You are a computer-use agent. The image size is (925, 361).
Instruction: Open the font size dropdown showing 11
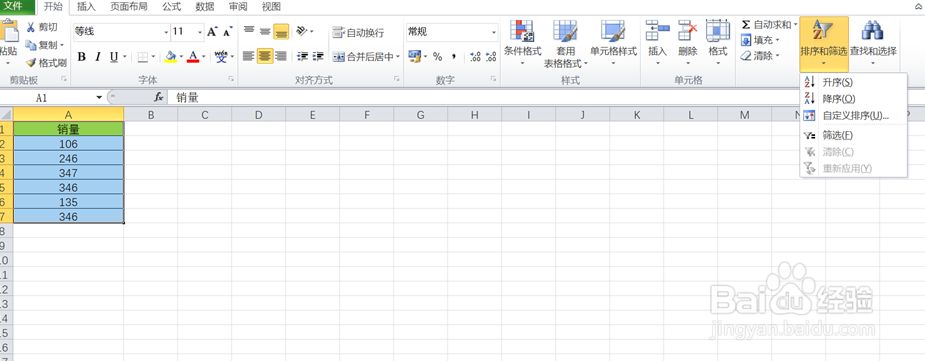(200, 32)
